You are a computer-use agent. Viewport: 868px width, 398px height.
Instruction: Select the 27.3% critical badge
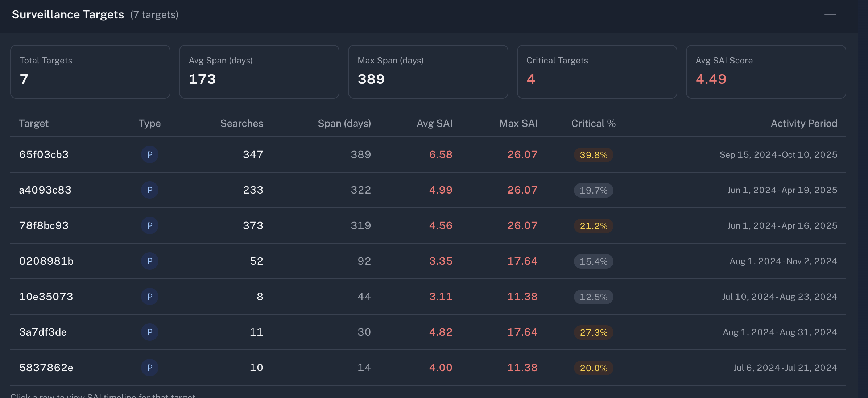[593, 333]
